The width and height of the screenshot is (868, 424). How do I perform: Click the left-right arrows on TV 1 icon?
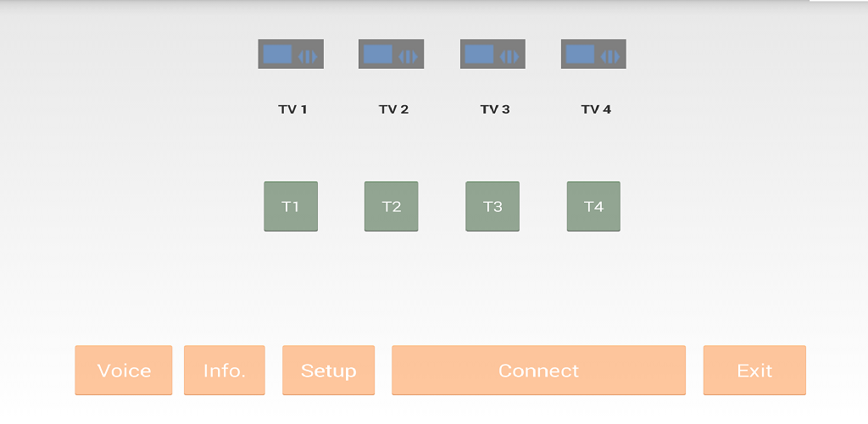[x=308, y=57]
